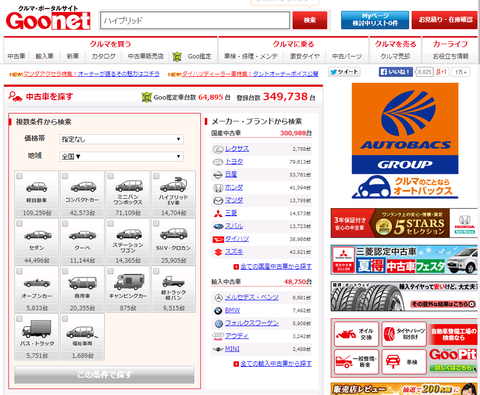The image size is (480, 395).
Task: Click the Nissan logo icon
Action: click(218, 175)
